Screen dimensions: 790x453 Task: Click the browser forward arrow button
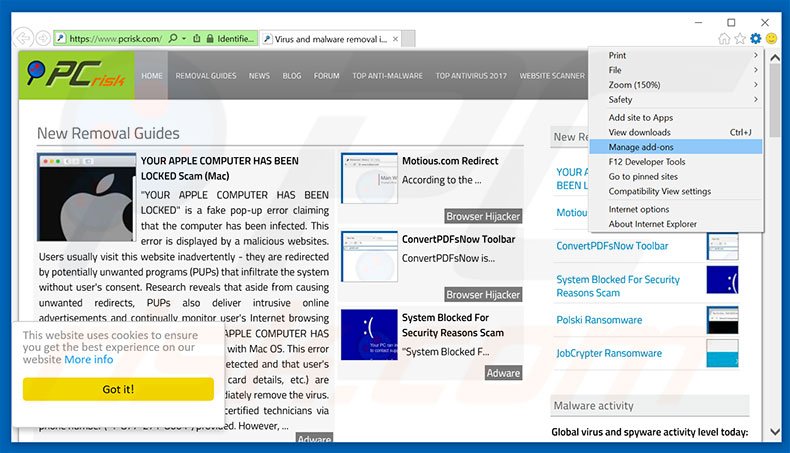[x=43, y=38]
